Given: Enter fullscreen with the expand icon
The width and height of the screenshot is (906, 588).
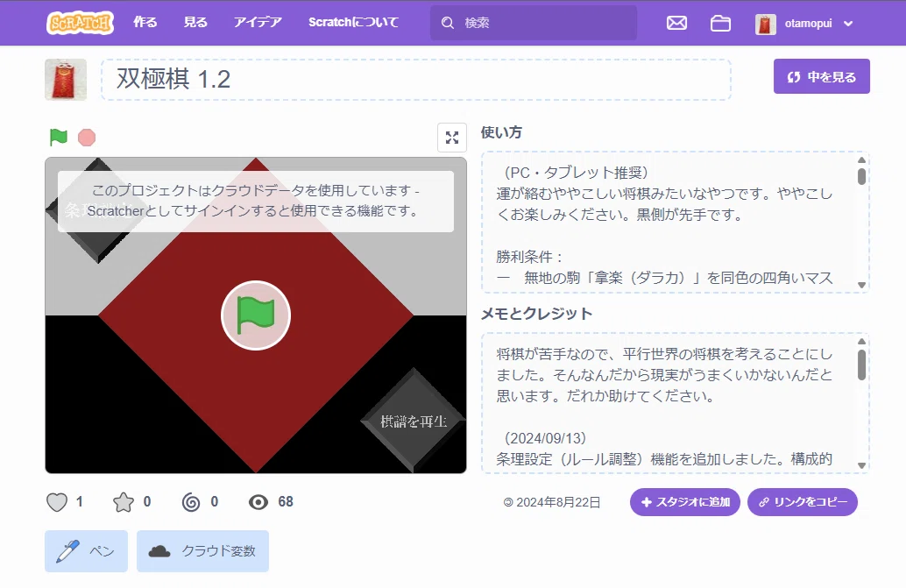Looking at the screenshot, I should point(452,138).
